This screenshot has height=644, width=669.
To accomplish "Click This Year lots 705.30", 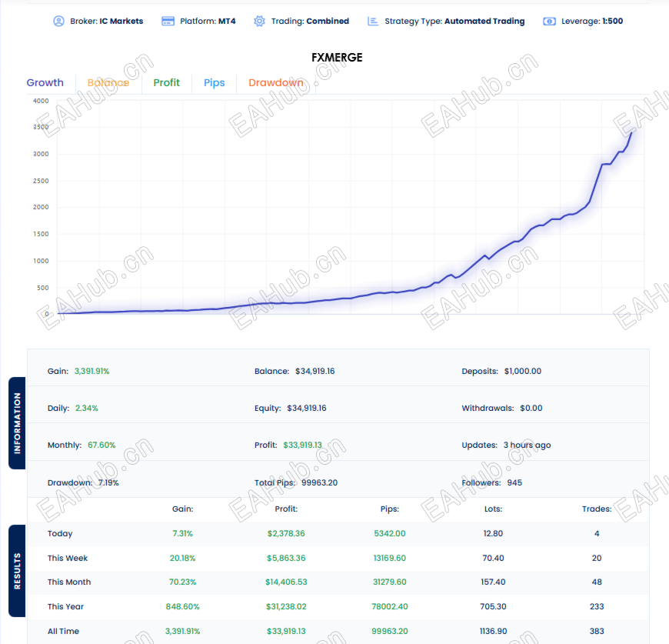I will [x=493, y=606].
